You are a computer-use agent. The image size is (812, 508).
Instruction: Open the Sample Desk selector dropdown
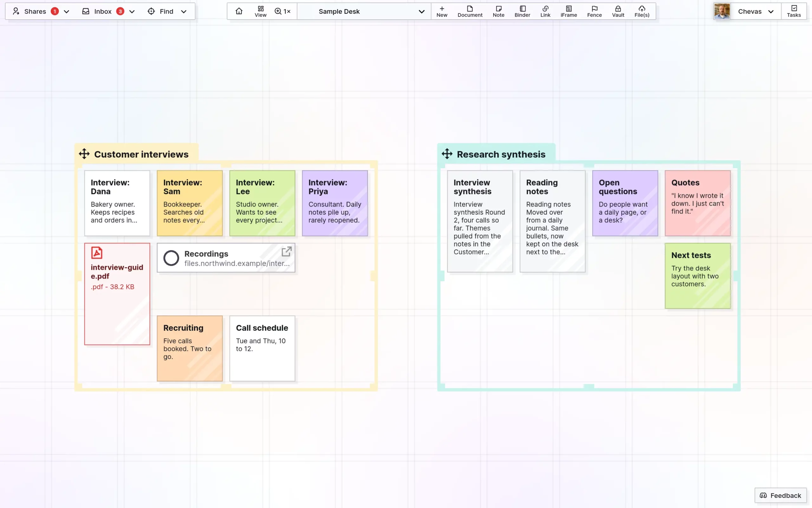pos(364,11)
